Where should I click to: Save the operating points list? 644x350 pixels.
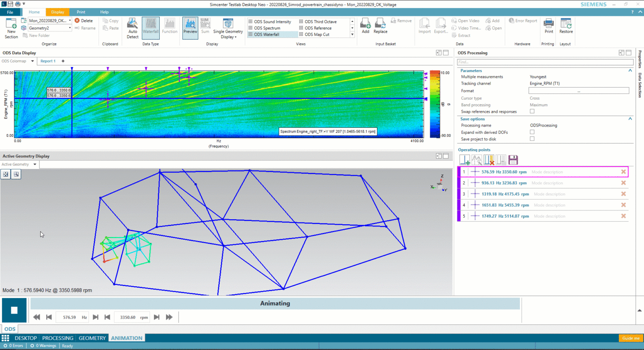pos(513,160)
